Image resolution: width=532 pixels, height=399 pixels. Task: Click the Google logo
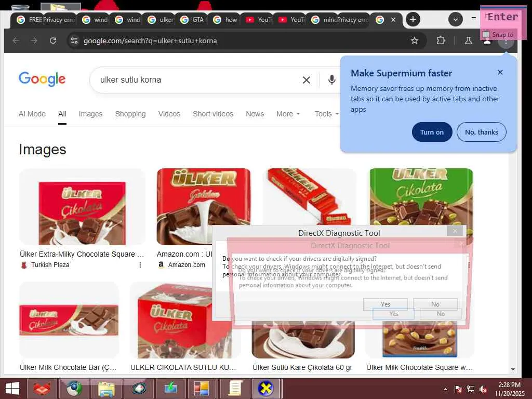(42, 79)
